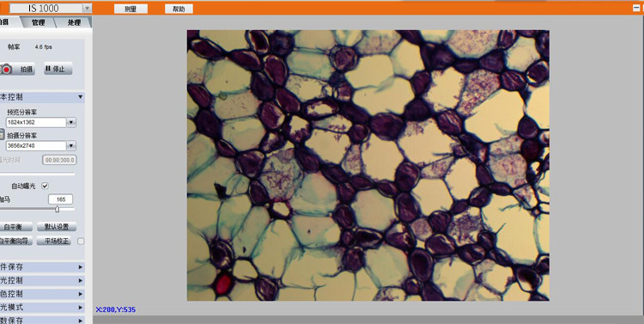Click the 3656x2740 capture resolution field
Viewport: 644px width, 324px height.
click(x=36, y=145)
